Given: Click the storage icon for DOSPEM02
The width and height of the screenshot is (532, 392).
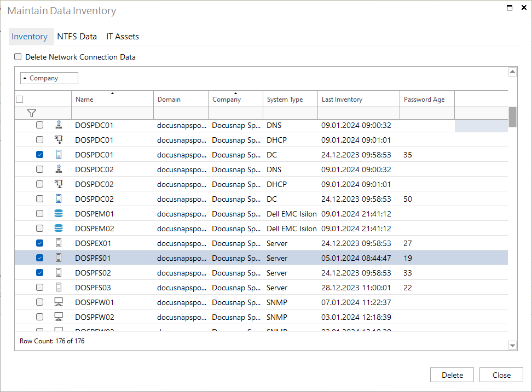Looking at the screenshot, I should coord(59,229).
